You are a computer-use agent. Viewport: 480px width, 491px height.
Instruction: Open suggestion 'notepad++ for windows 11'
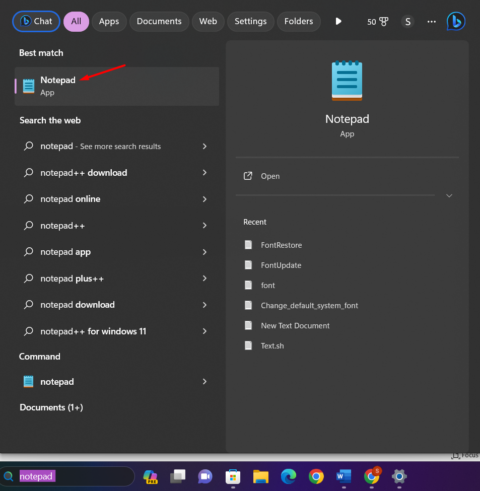tap(93, 331)
